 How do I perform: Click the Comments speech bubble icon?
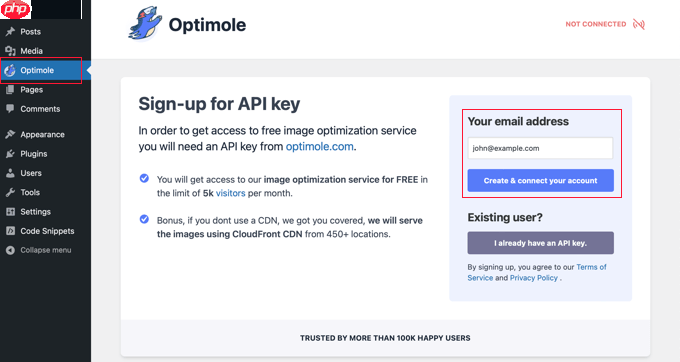coord(10,109)
